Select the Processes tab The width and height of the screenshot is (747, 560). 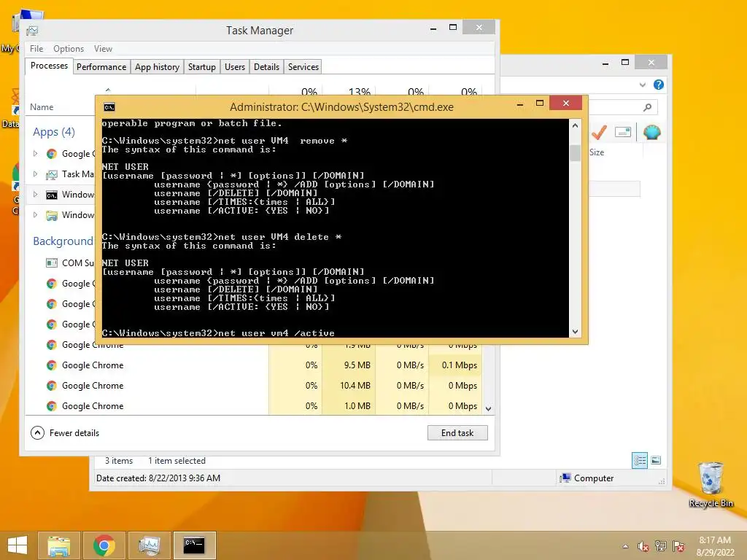49,66
